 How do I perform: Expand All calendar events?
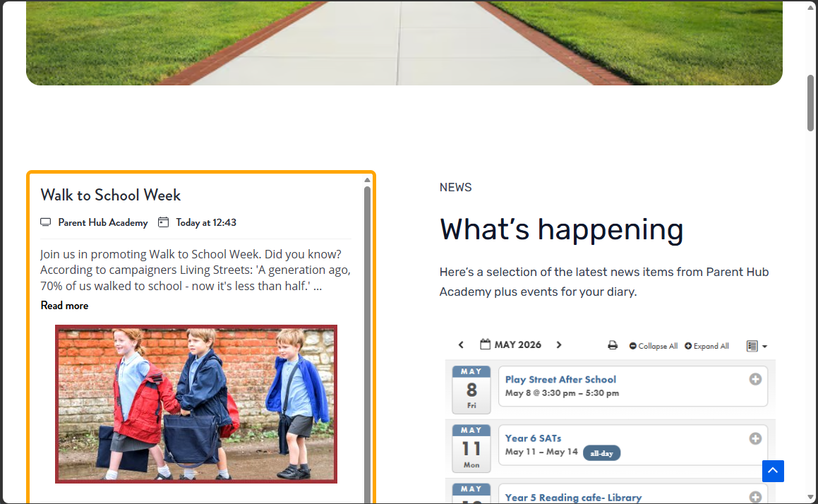click(706, 346)
